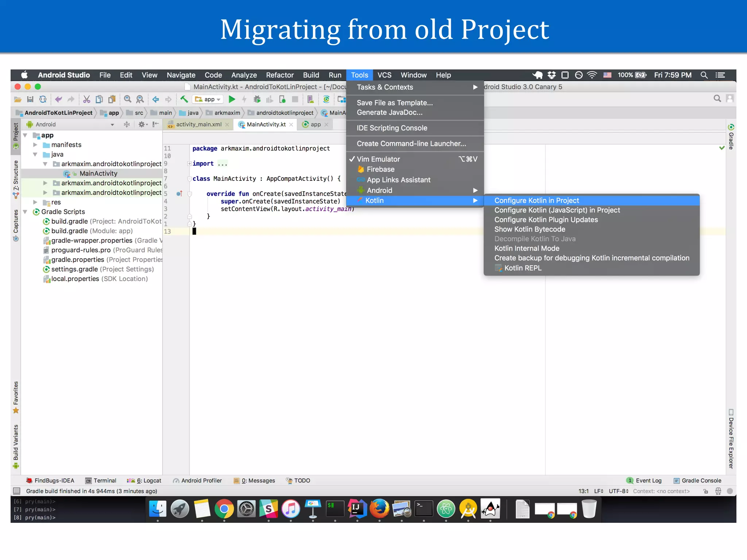Click Sync Project with Gradle Files icon
The width and height of the screenshot is (747, 560).
click(326, 99)
